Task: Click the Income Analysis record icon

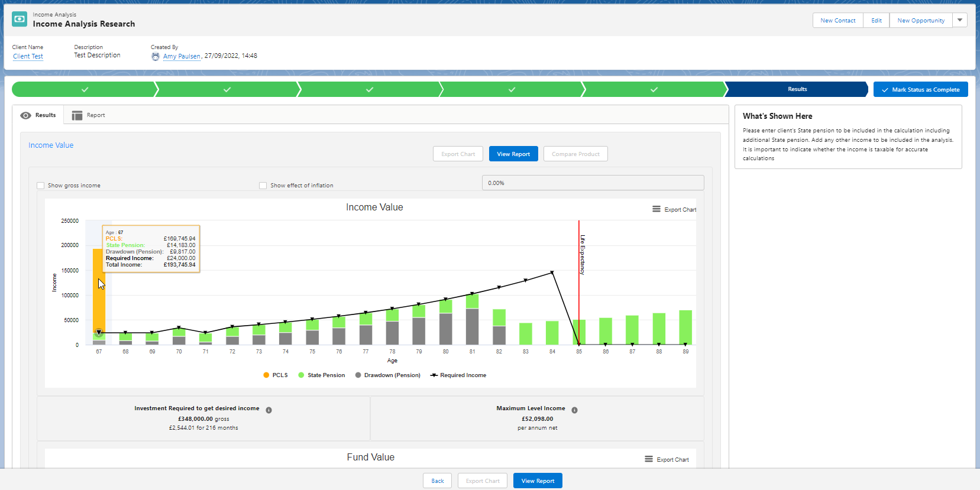Action: [x=20, y=19]
